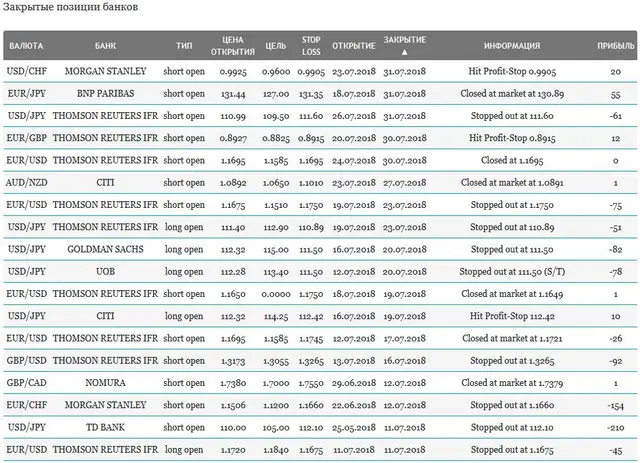Click Hit Profit-Stop 112.42 info cell
The width and height of the screenshot is (640, 463).
(x=512, y=316)
